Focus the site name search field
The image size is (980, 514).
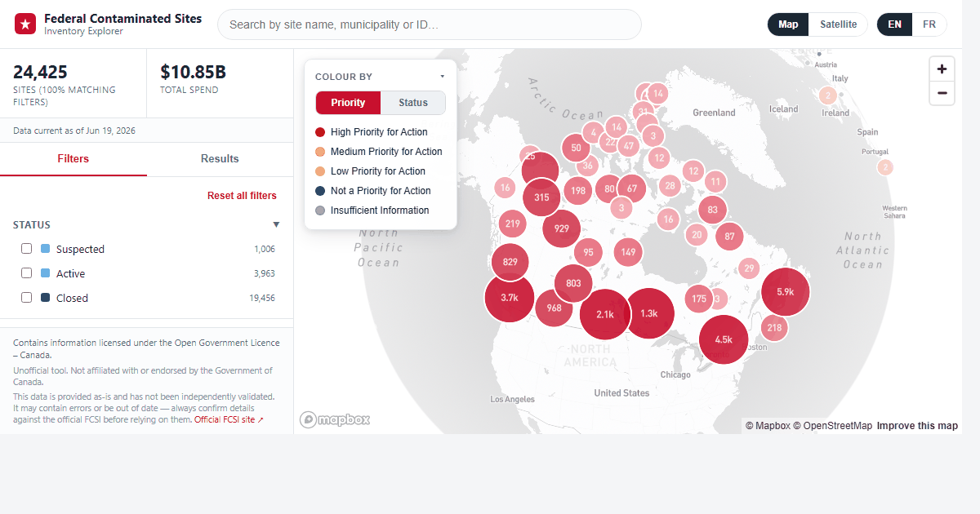[430, 24]
